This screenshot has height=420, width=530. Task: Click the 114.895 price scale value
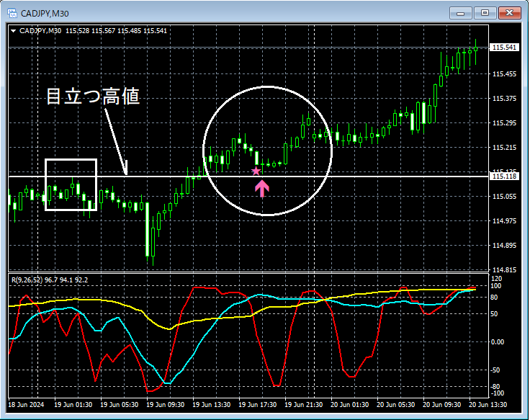click(504, 246)
